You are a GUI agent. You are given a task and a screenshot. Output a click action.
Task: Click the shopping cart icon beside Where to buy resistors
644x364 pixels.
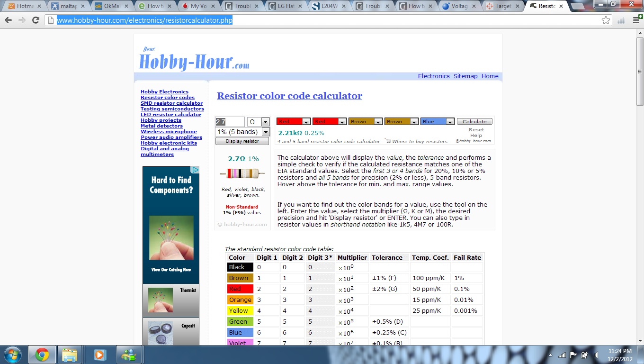pos(388,141)
